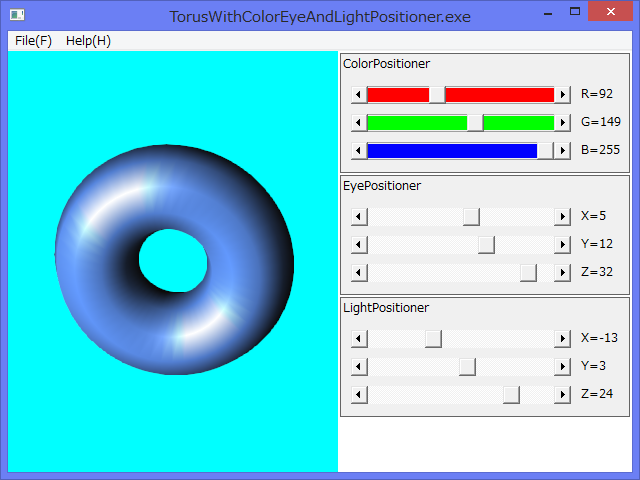The image size is (640, 480).
Task: Decrease EyePositioner Z with its left arrow
Action: [x=359, y=273]
